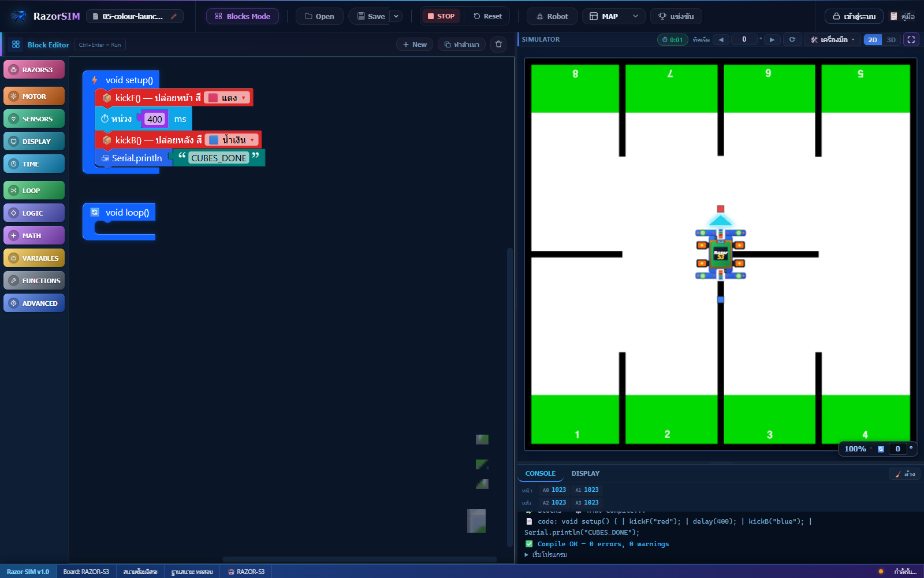
Task: Click the 400 delay value field
Action: [155, 119]
